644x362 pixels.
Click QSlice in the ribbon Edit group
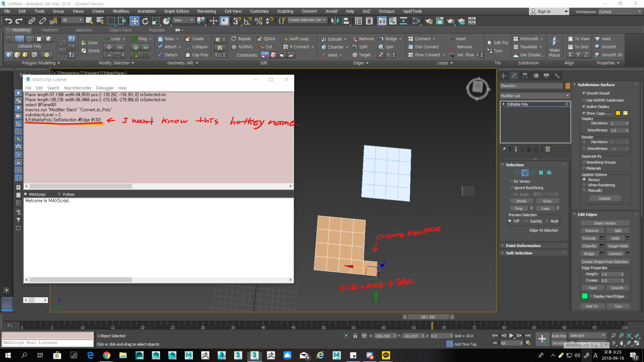[x=266, y=39]
